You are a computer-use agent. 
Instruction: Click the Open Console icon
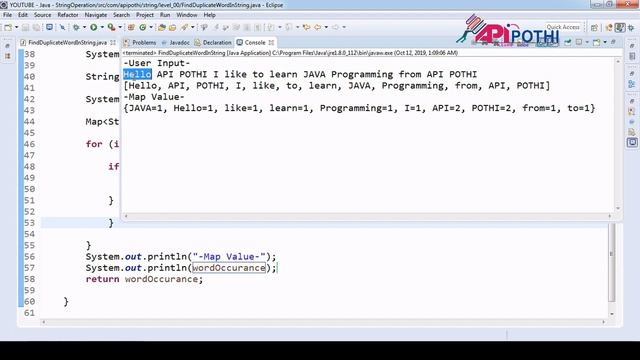[x=597, y=42]
